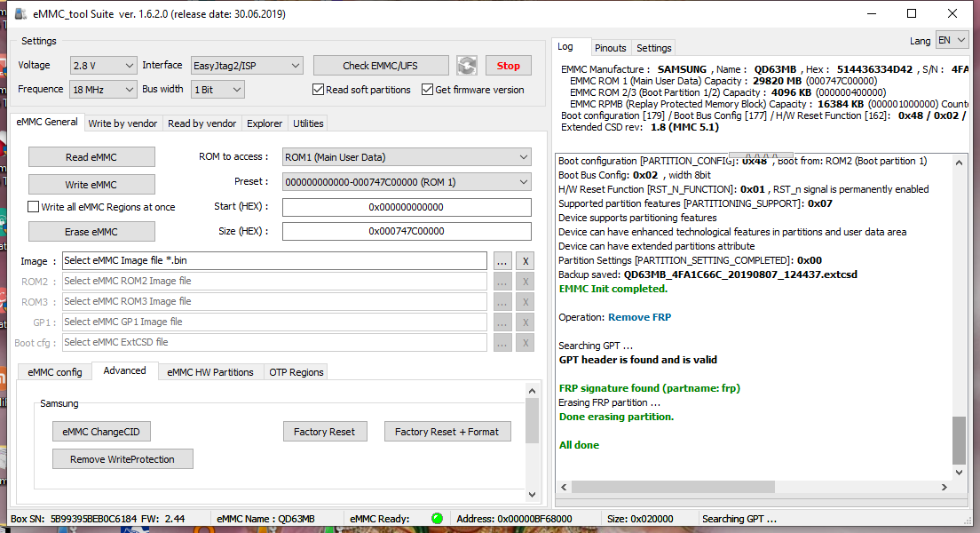The image size is (980, 533).
Task: Click the red Stop button
Action: [508, 65]
